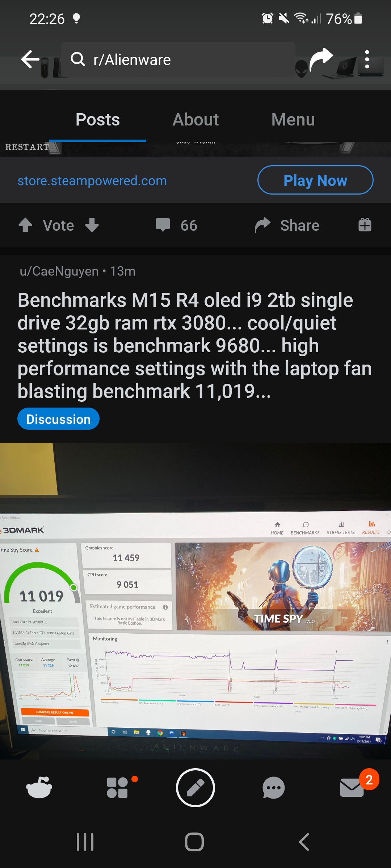
Task: Upvote the Steam ad post
Action: (x=25, y=225)
